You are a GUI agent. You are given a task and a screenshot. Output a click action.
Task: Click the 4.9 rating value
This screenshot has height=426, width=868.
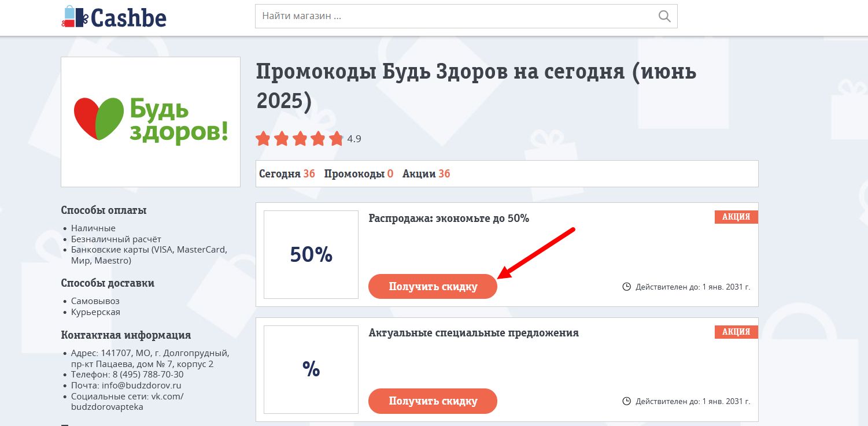pyautogui.click(x=354, y=139)
